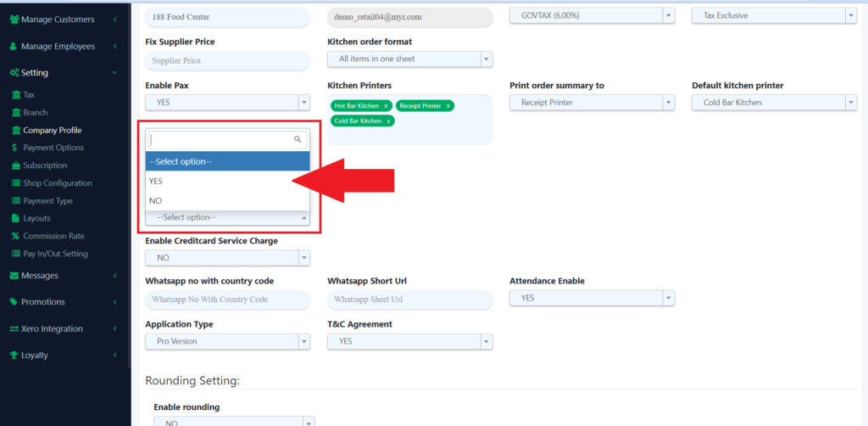Click the Subscription camera icon
868x426 pixels.
pos(15,165)
